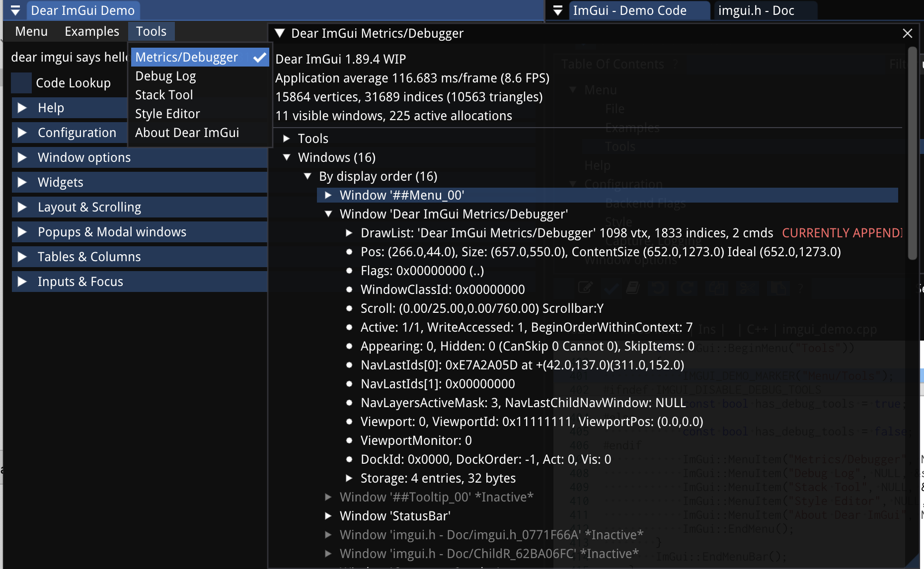Click the Viewport: 0, ViewportId line
The image size is (924, 569).
532,422
